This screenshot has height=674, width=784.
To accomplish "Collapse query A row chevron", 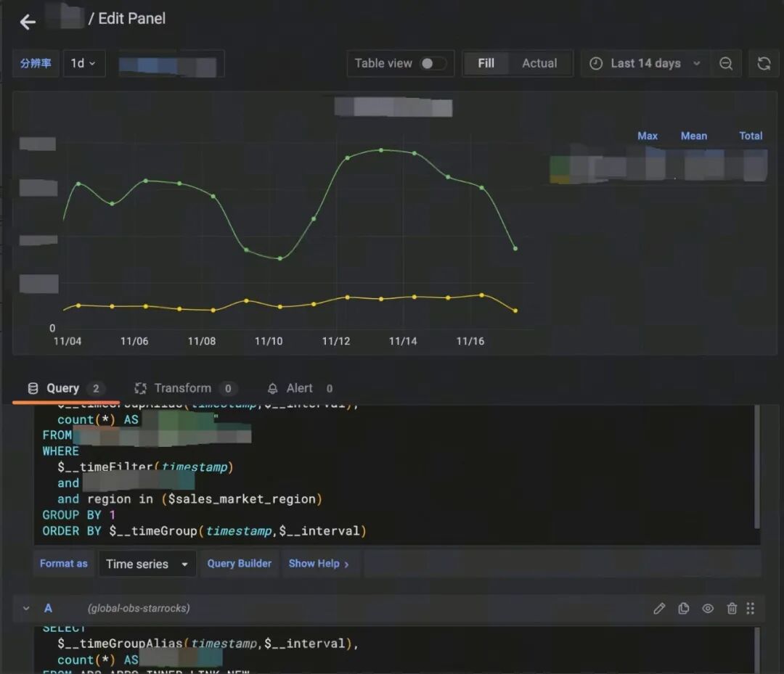I will point(26,608).
